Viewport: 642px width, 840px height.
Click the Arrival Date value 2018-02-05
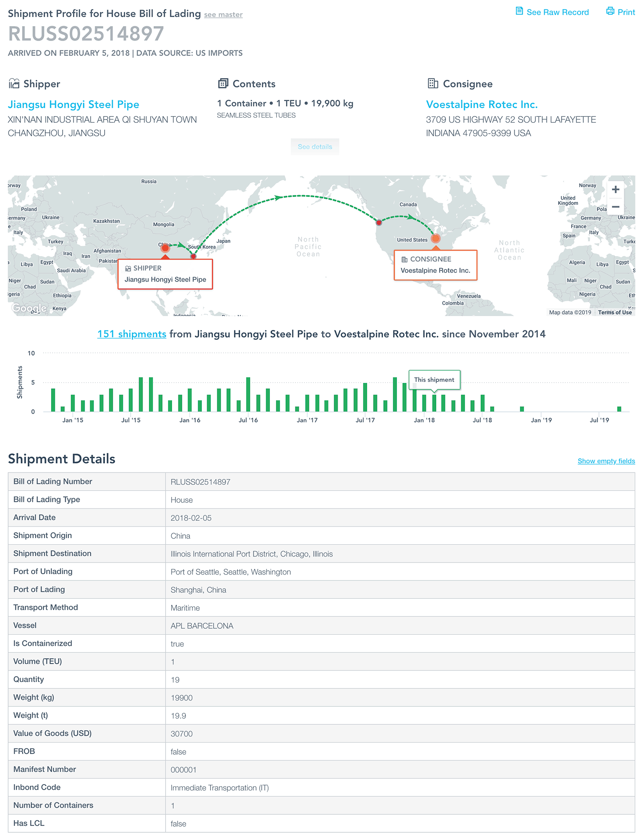coord(191,518)
